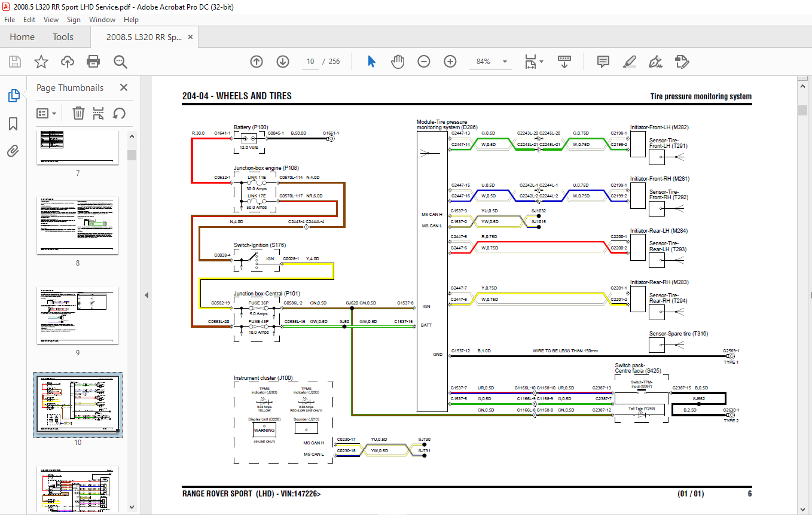This screenshot has width=812, height=515.
Task: Switch to the Tools tab
Action: click(63, 37)
